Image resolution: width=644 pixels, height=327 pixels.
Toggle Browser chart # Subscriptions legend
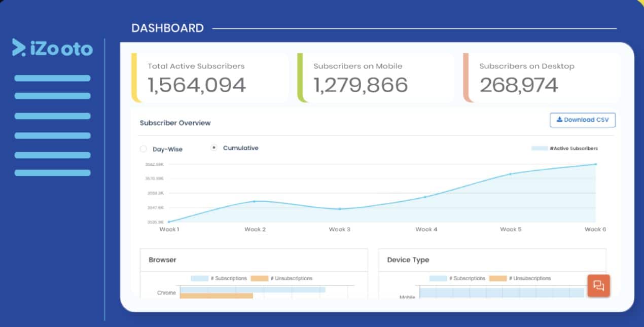[219, 278]
